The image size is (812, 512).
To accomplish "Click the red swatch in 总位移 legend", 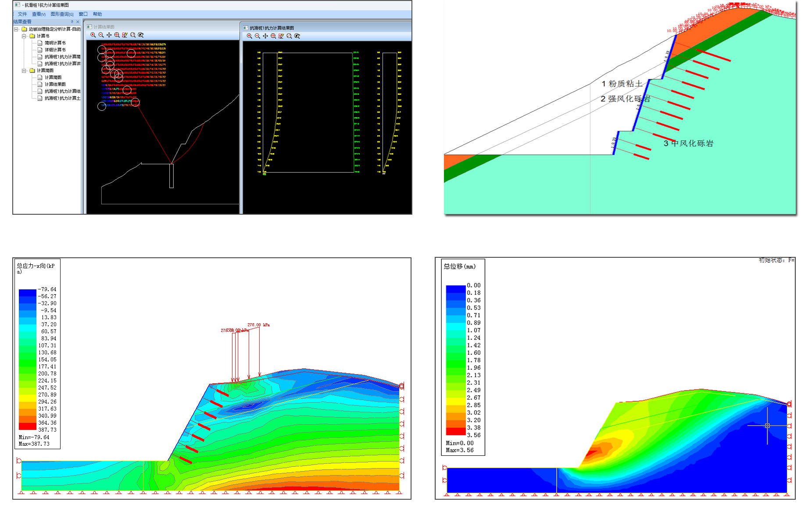I will (x=455, y=432).
